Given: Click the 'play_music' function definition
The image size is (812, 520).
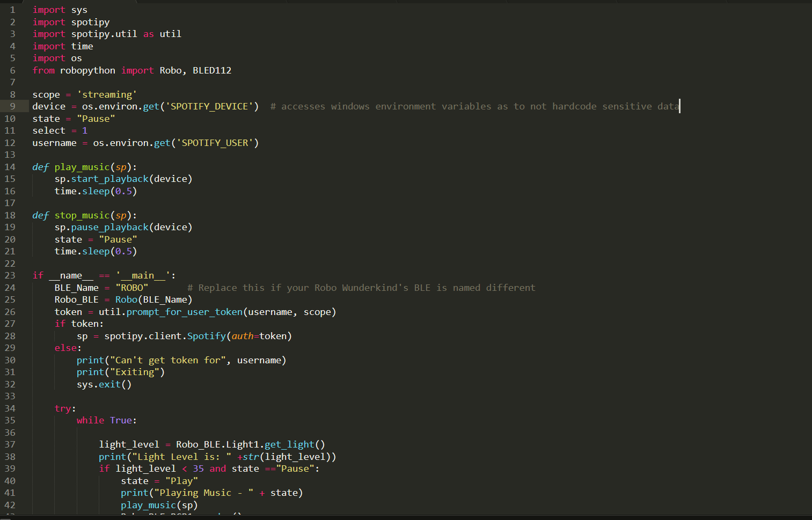Looking at the screenshot, I should point(82,167).
